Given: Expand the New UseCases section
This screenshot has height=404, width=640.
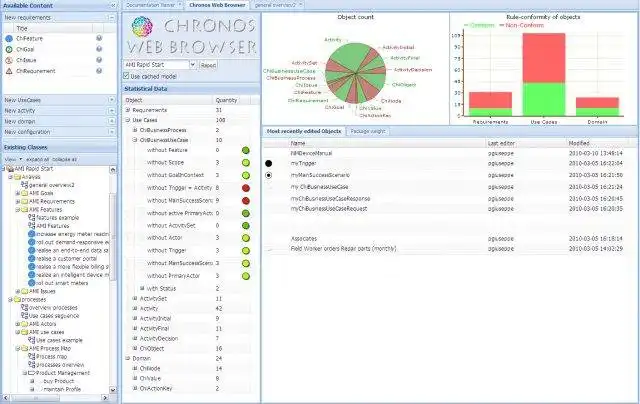Looking at the screenshot, I should click(x=111, y=100).
